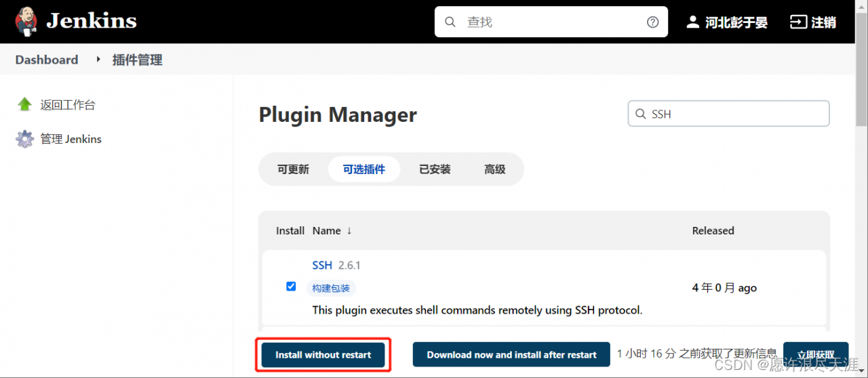Click Install without restart button
868x378 pixels.
coord(323,355)
